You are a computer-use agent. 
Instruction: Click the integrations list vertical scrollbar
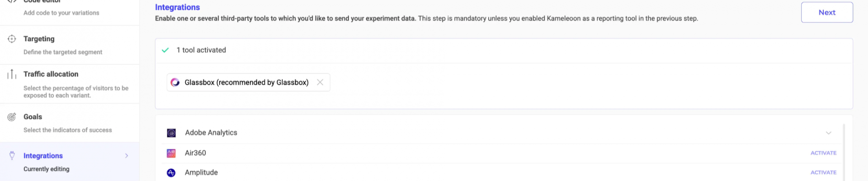click(844, 152)
